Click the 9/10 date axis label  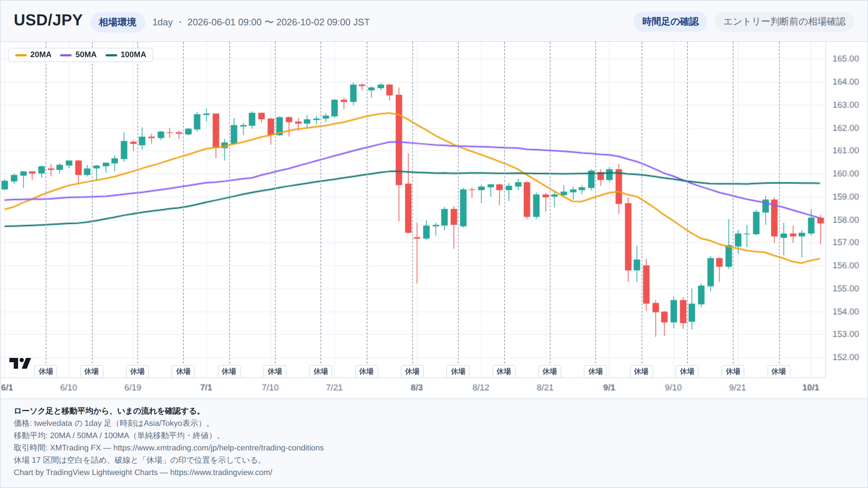point(673,388)
